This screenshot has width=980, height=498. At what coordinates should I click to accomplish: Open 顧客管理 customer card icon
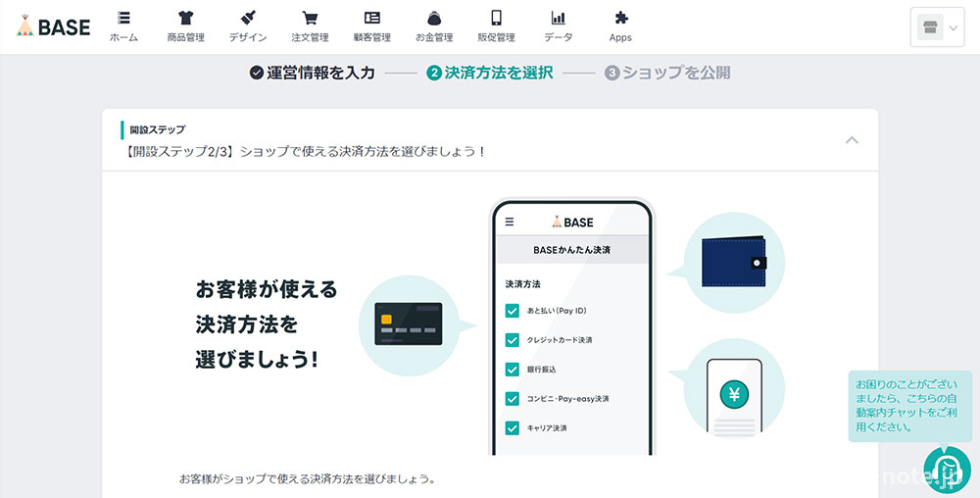tap(371, 18)
